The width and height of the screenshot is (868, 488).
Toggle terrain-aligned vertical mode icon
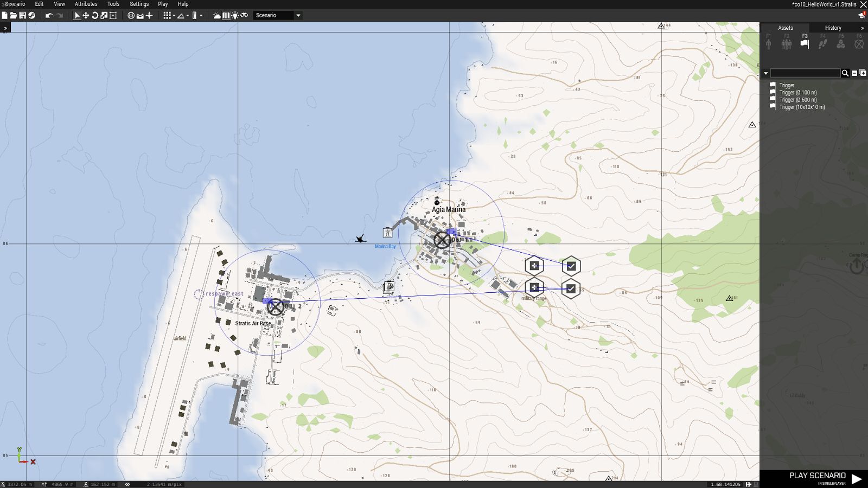click(140, 15)
